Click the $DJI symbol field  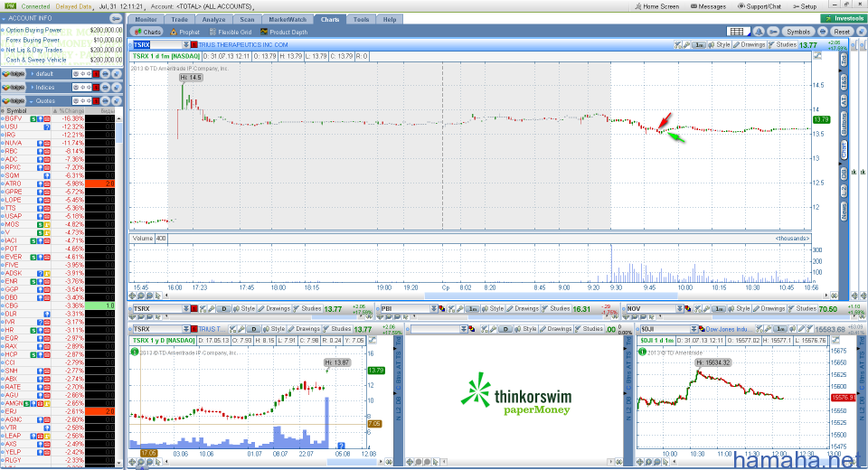665,329
